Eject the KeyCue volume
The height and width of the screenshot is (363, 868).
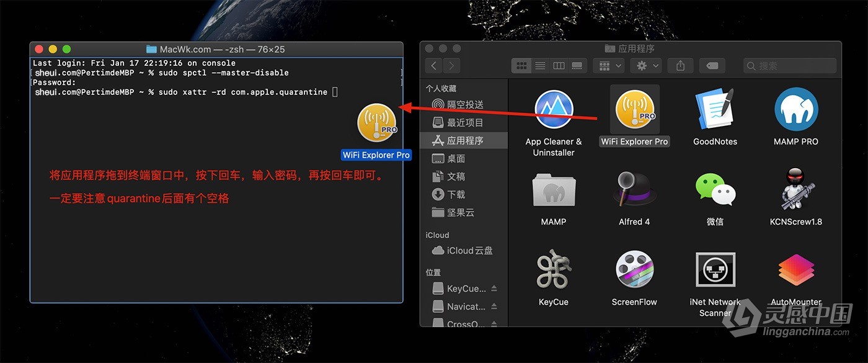pyautogui.click(x=494, y=289)
